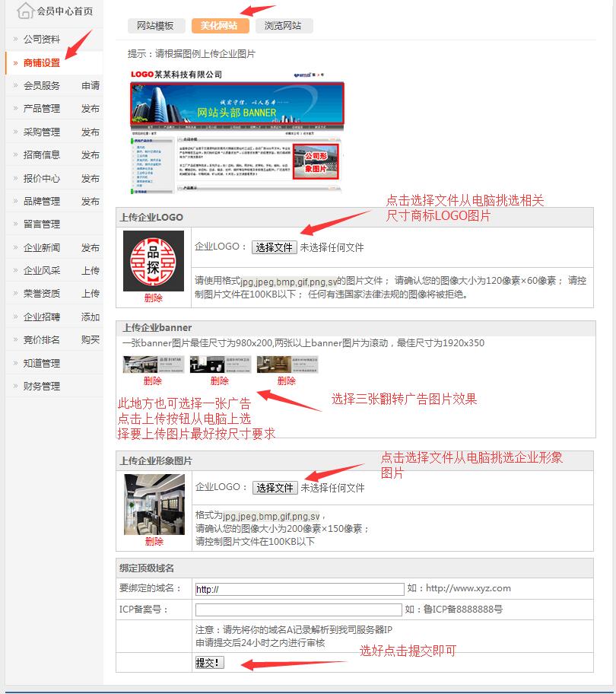Click 申请 link beside 会员服务
The width and height of the screenshot is (616, 694).
[x=90, y=86]
